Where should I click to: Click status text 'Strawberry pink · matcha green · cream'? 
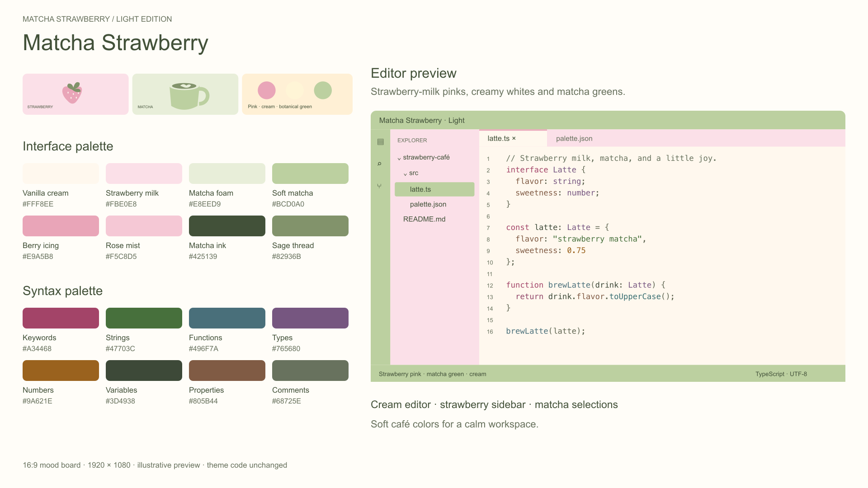click(x=433, y=374)
